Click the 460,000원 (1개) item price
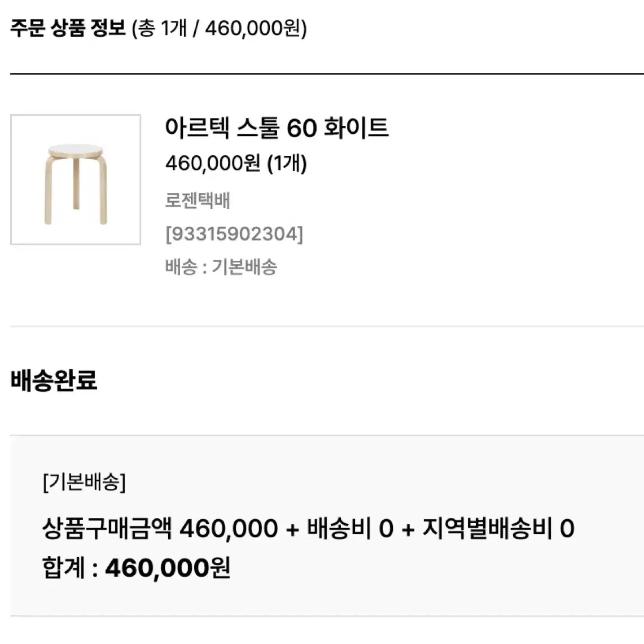Screen dimensions: 644x644 point(236,163)
